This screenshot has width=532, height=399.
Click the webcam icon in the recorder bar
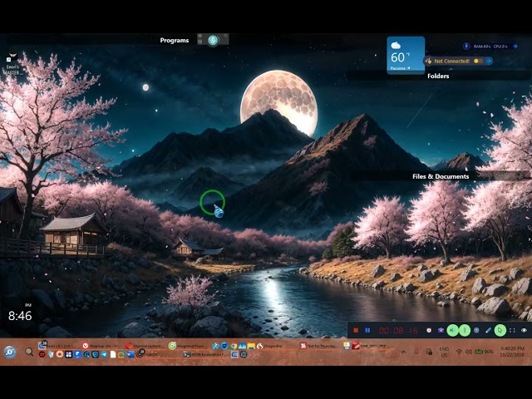[476, 330]
